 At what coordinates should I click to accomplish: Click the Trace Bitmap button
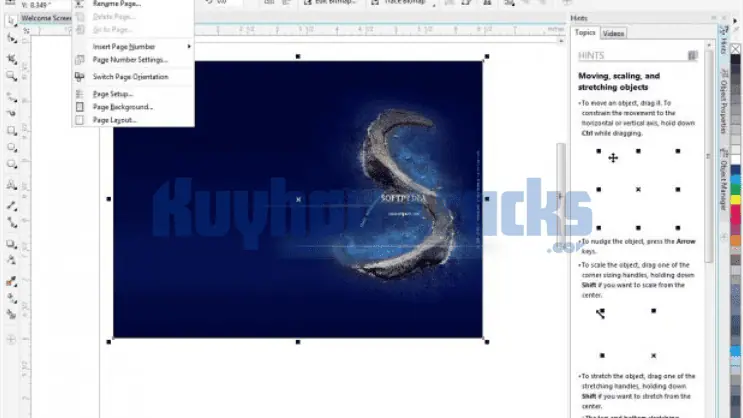(x=405, y=3)
